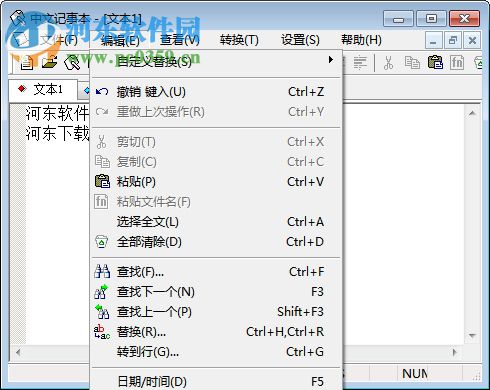Click the text line starting with 河东软件

57,113
